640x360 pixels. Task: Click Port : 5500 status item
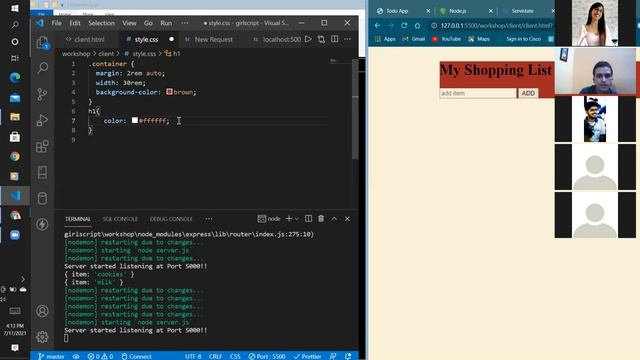267,356
